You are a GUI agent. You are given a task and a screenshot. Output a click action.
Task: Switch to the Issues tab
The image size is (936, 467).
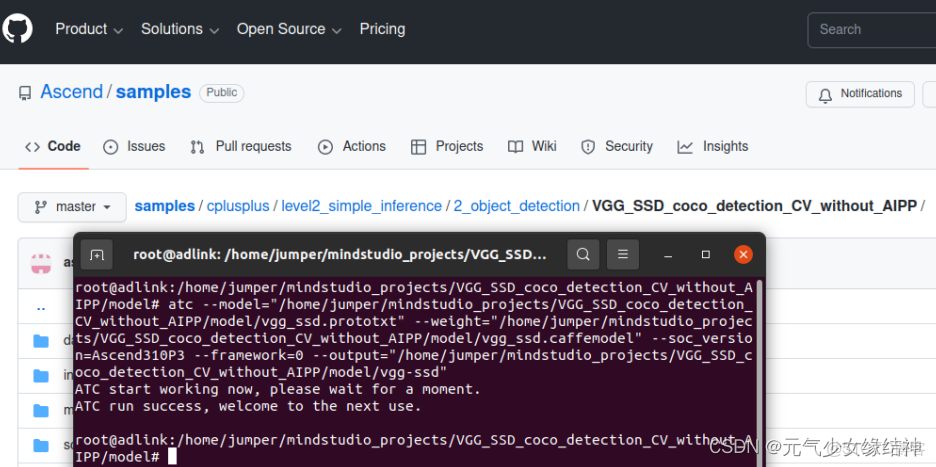coord(134,146)
